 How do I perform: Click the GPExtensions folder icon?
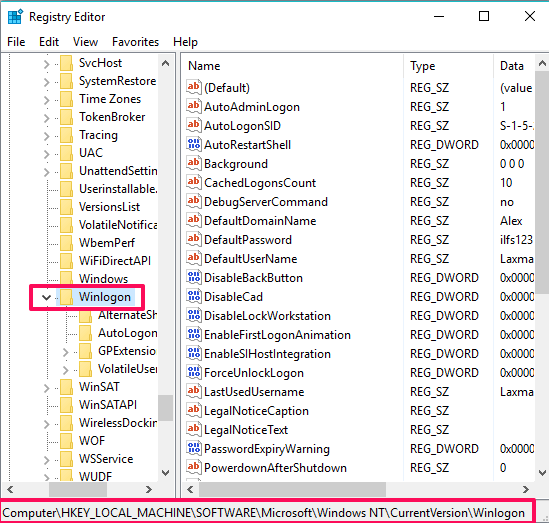point(85,351)
